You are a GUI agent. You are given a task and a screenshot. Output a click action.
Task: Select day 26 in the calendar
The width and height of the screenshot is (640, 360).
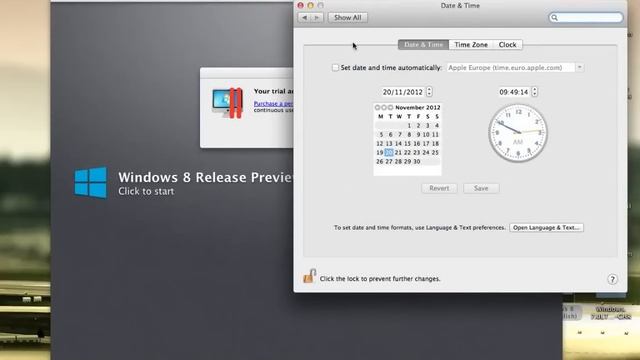click(380, 161)
